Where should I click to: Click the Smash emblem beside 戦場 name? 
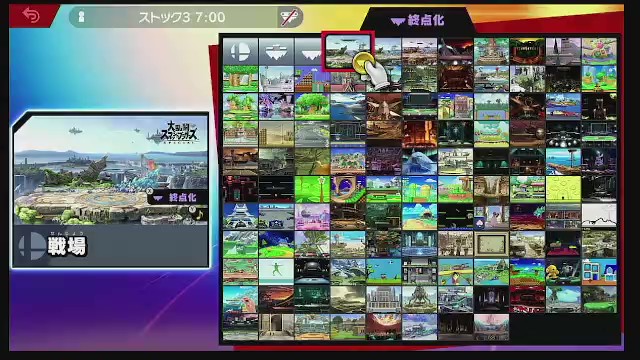click(x=32, y=246)
